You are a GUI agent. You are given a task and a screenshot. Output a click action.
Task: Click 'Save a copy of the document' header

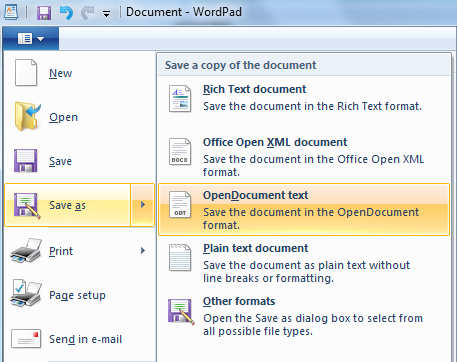pos(240,65)
